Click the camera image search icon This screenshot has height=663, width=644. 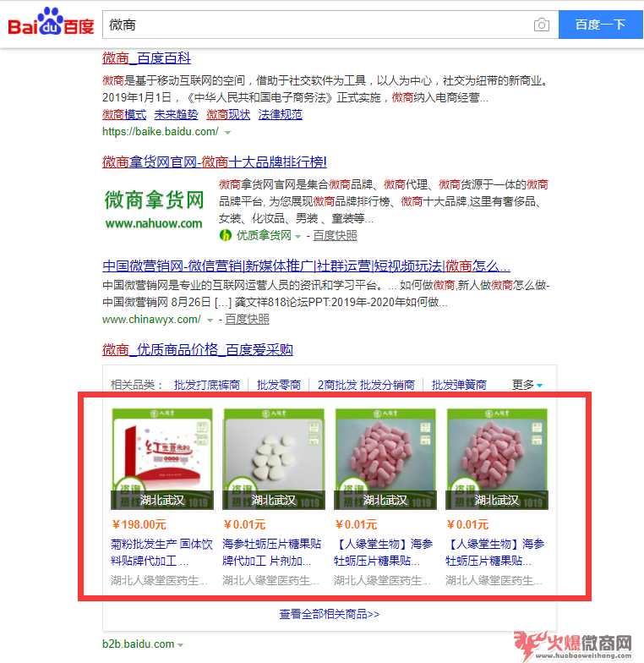point(541,25)
